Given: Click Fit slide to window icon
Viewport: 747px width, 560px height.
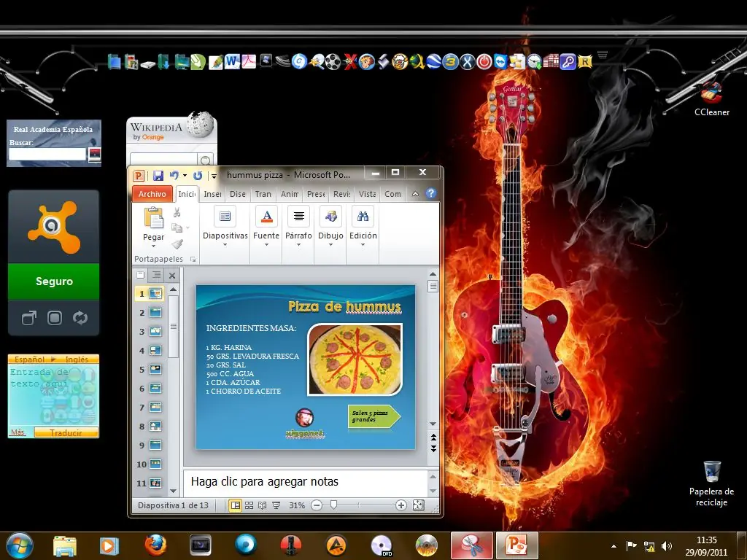Looking at the screenshot, I should click(418, 505).
